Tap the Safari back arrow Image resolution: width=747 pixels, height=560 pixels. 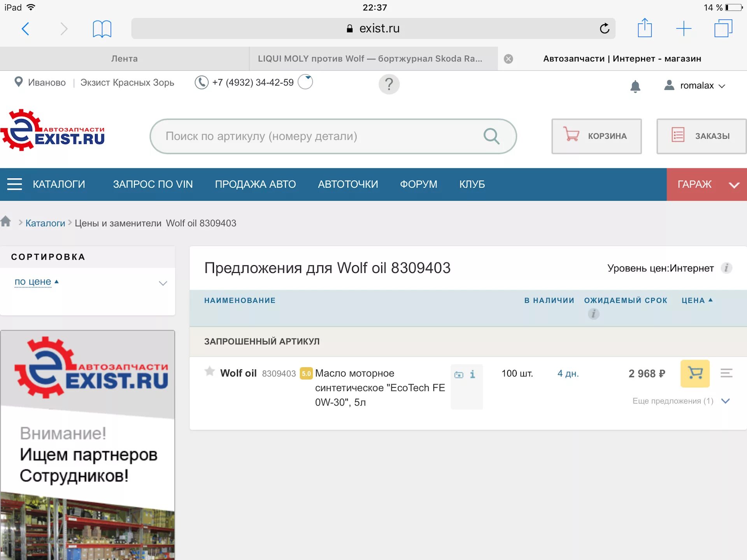pos(26,29)
